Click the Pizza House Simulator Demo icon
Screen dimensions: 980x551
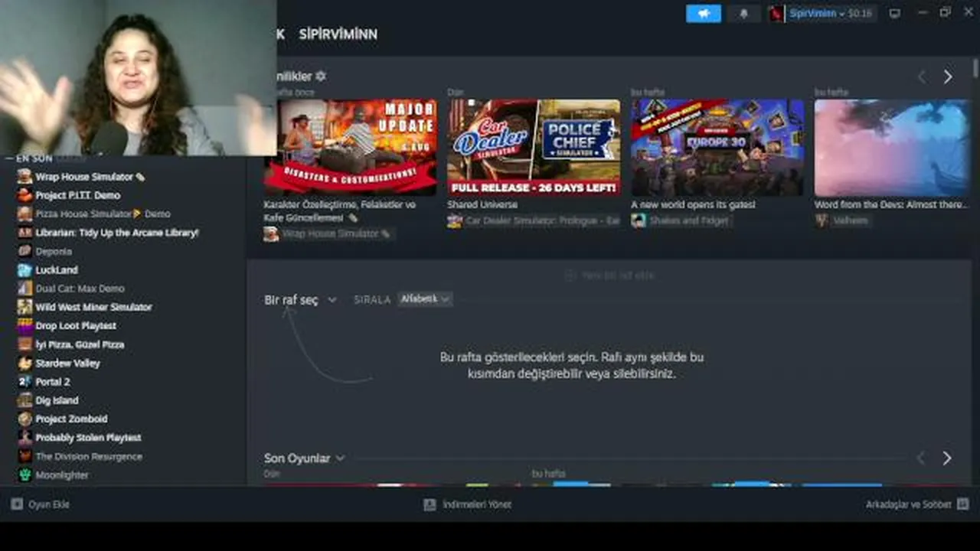25,214
